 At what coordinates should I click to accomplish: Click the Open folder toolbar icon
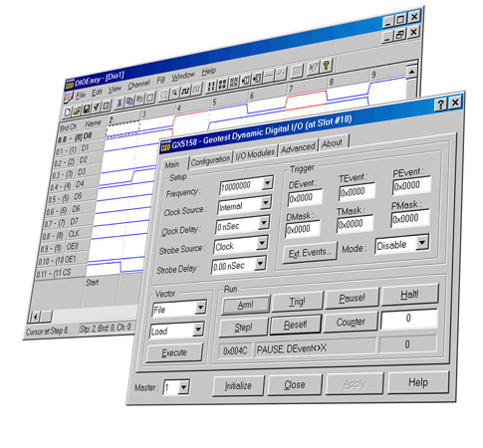(x=77, y=111)
